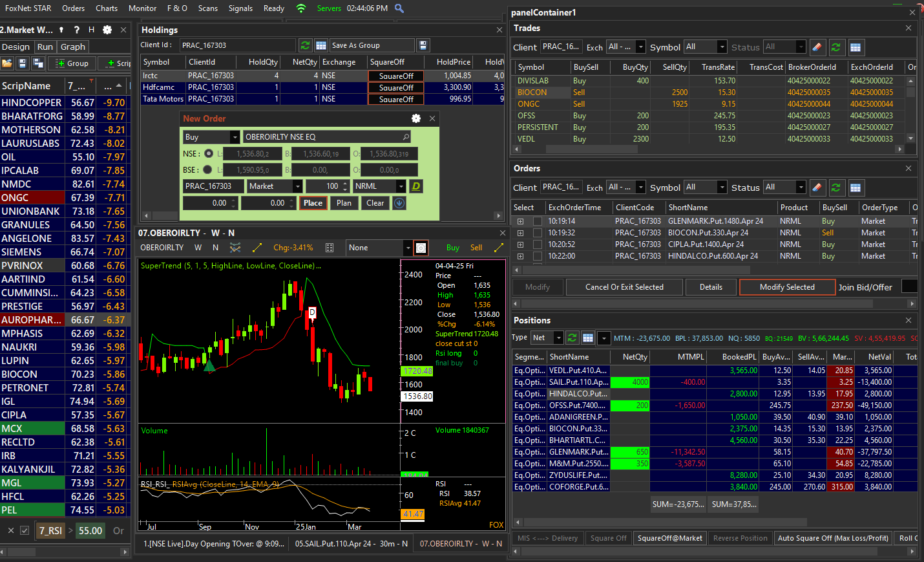Switch to the Graph tab
Screen dimensions: 924x562
click(x=72, y=47)
